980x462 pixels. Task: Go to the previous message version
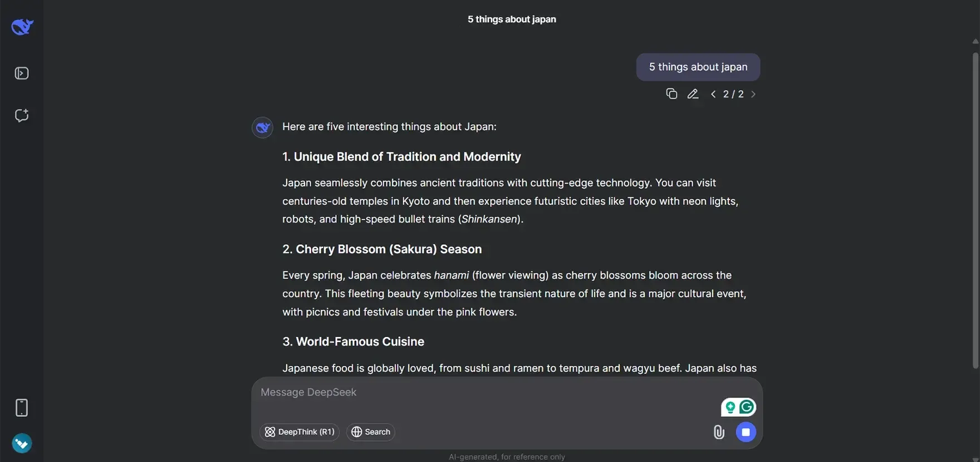tap(713, 94)
